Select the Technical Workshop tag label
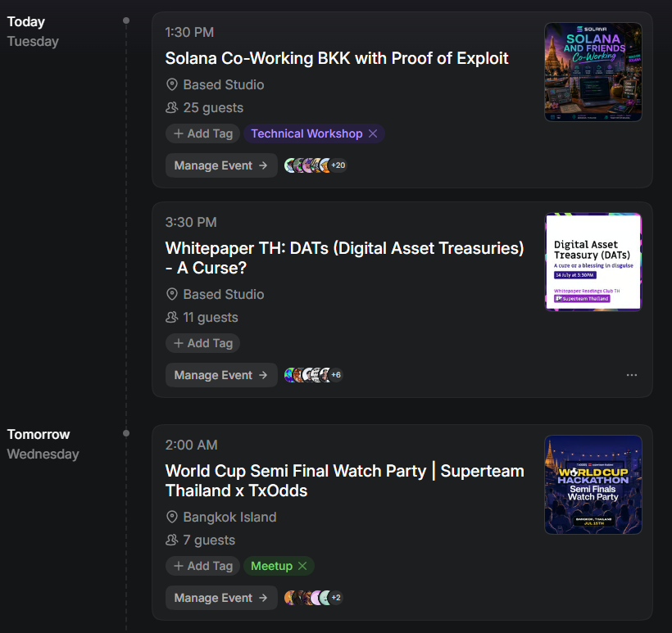This screenshot has height=633, width=672. coord(306,133)
